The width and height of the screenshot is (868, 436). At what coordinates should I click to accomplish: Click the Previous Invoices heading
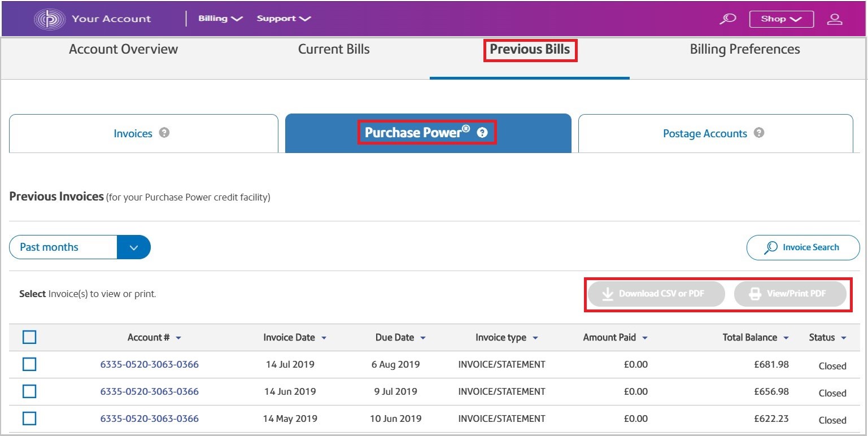pos(56,197)
